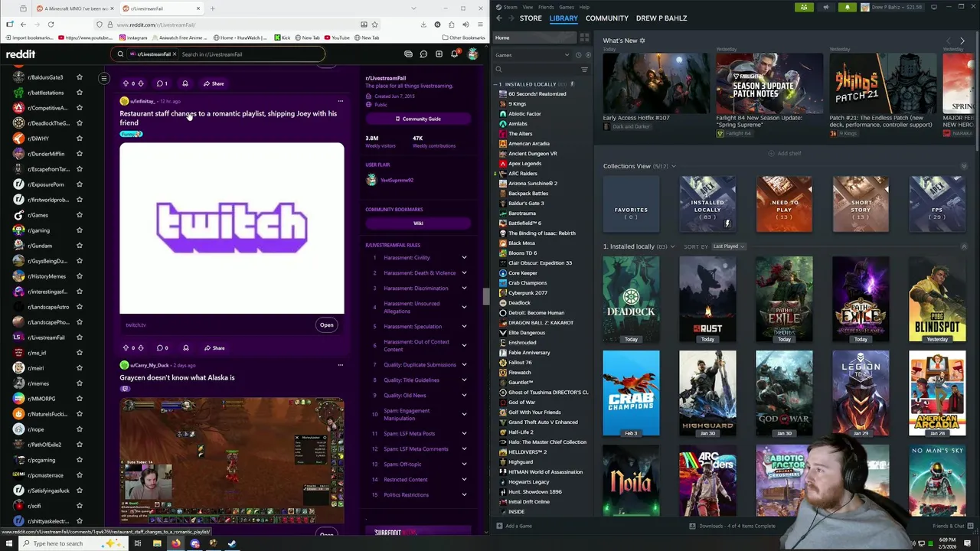This screenshot has width=980, height=551.
Task: Give an award to the Restaurant staff post
Action: [185, 347]
